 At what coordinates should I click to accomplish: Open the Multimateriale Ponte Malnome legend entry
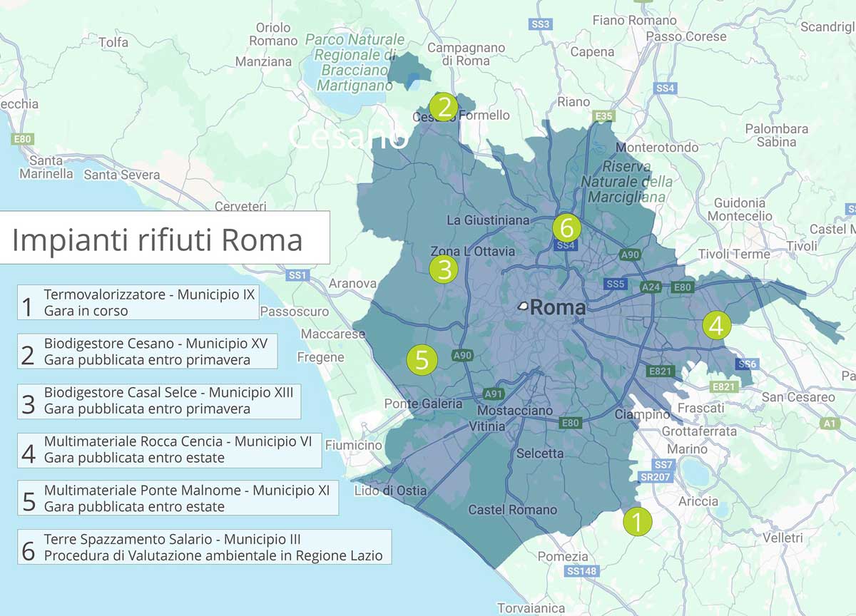pyautogui.click(x=178, y=498)
